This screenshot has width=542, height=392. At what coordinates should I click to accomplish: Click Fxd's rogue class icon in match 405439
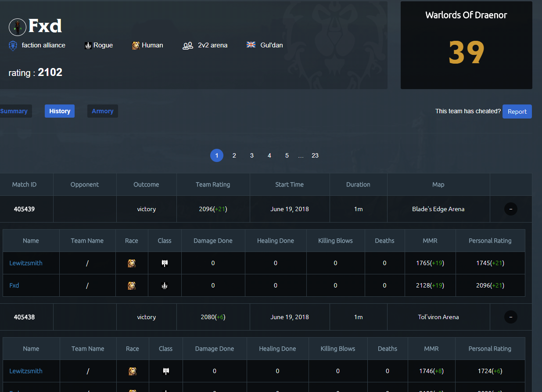(x=165, y=285)
